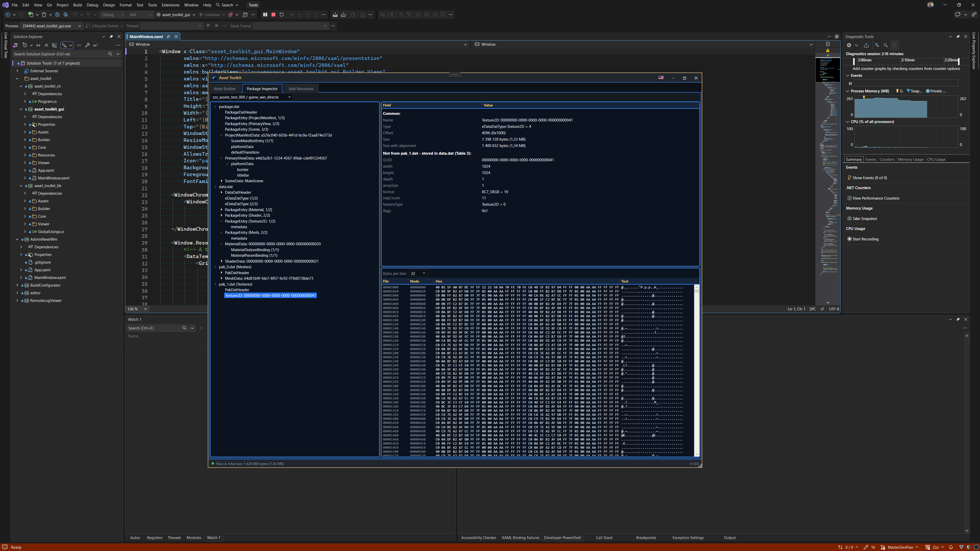
Task: Sync with active document in Solution Explorer
Action: point(38,45)
